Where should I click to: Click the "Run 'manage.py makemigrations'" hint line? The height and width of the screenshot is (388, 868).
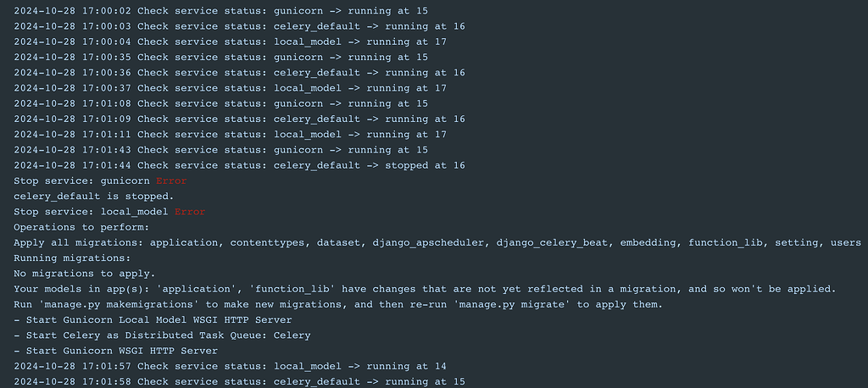tap(337, 304)
